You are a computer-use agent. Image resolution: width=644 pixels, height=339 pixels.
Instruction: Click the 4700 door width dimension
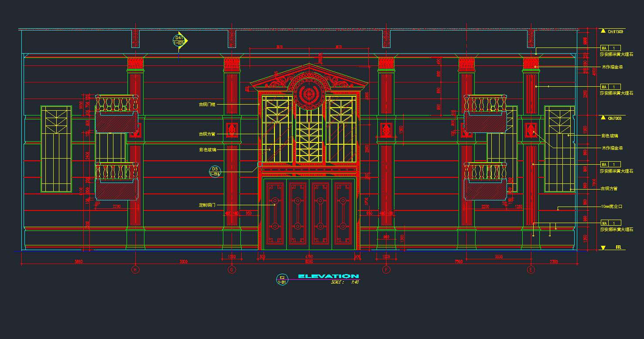coord(309,257)
